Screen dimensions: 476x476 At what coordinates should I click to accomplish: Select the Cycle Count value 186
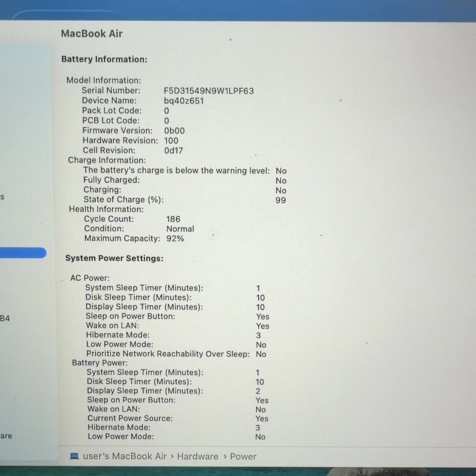pyautogui.click(x=173, y=219)
